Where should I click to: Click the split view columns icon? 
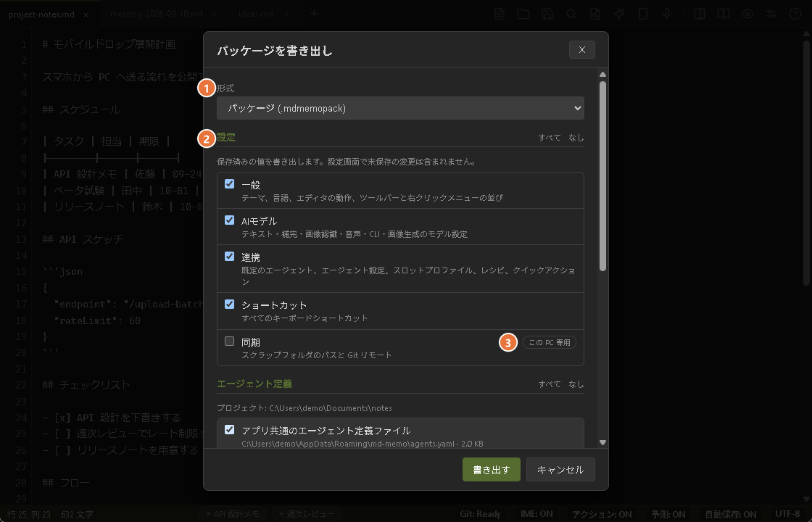click(700, 14)
